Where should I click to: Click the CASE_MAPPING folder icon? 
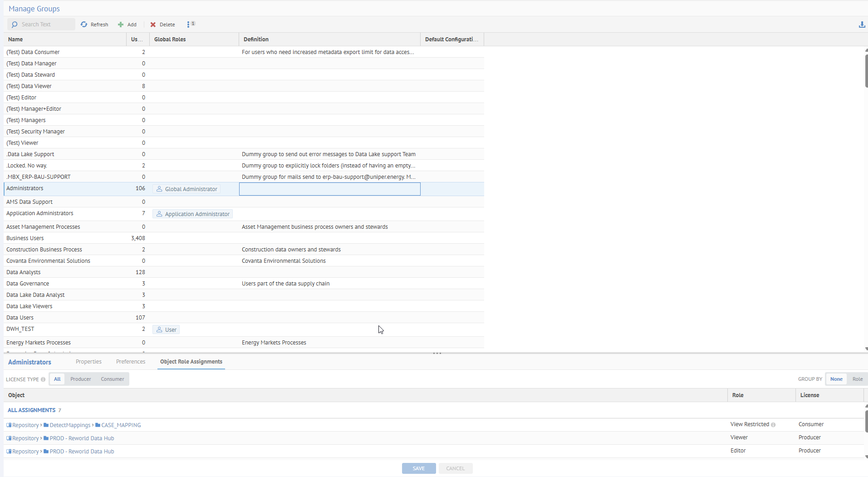[x=98, y=425]
